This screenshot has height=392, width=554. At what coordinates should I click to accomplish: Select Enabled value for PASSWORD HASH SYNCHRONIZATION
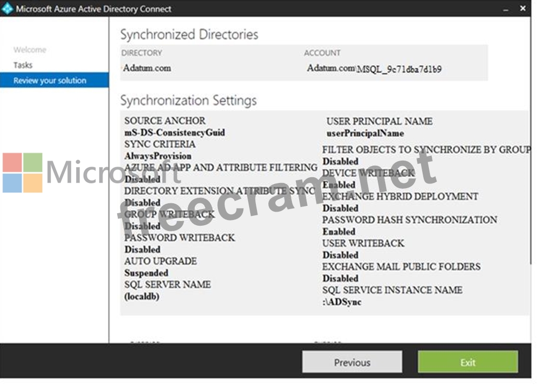tap(339, 231)
